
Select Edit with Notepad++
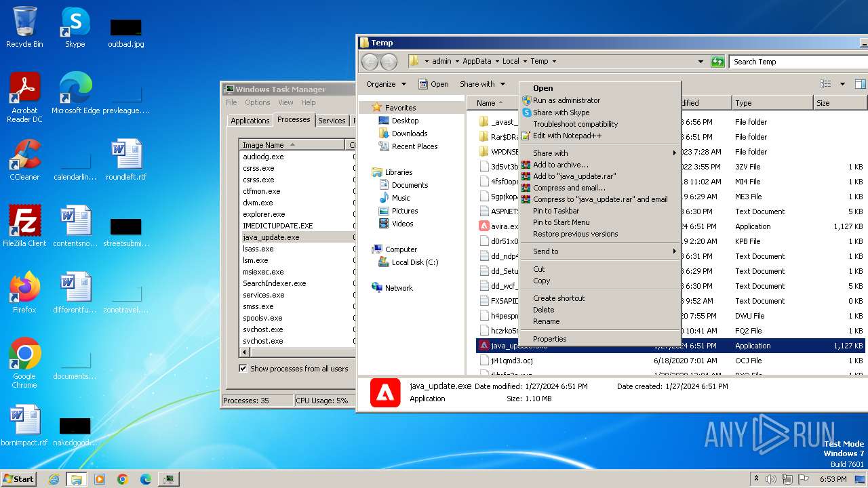pos(599,136)
